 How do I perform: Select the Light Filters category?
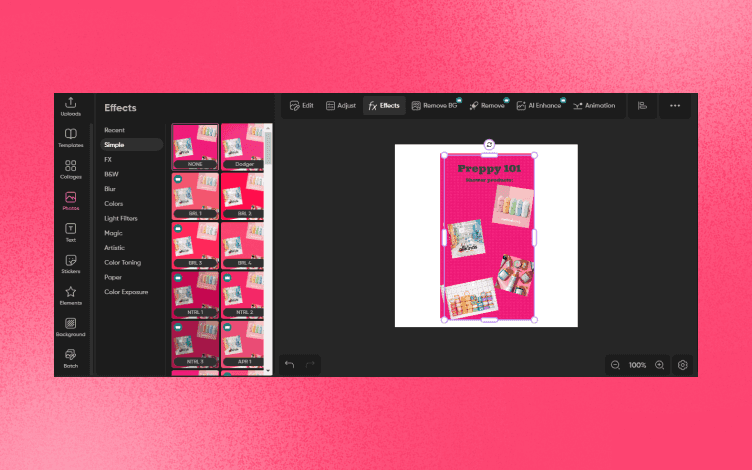click(121, 218)
